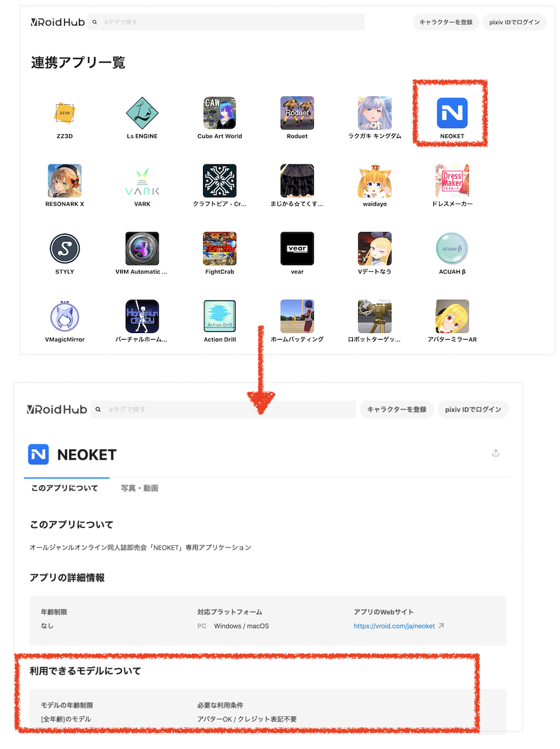Click キャラクターを登録 on the app list page

point(446,22)
